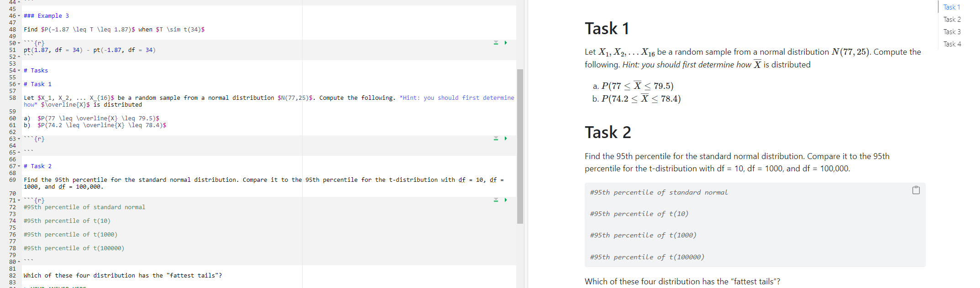Collapse the Example 3 section at line 46
Viewport: 980px width, 288px height.
(x=19, y=16)
